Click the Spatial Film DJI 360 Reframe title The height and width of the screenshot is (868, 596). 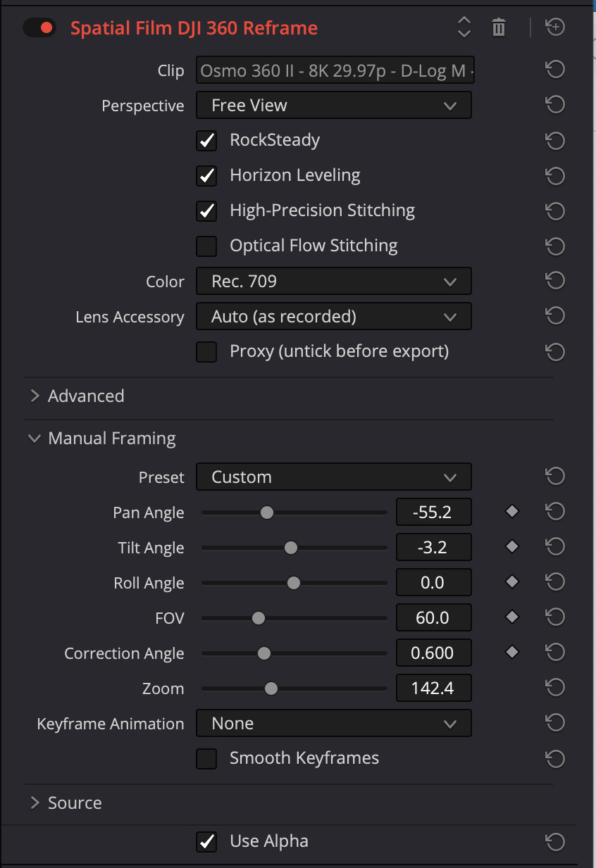194,28
